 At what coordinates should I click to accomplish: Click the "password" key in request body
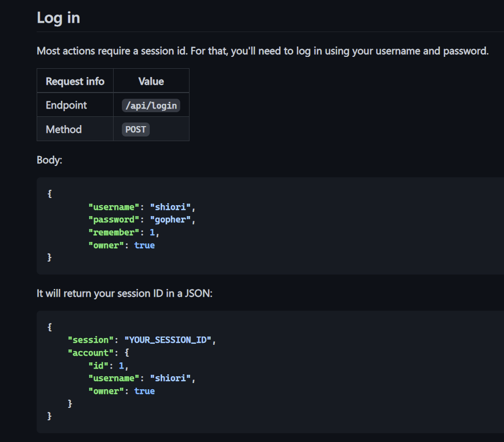pyautogui.click(x=111, y=220)
